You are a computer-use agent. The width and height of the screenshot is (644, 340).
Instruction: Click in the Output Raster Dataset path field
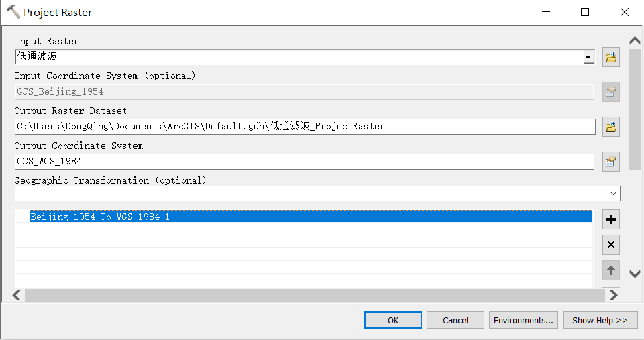click(x=305, y=127)
